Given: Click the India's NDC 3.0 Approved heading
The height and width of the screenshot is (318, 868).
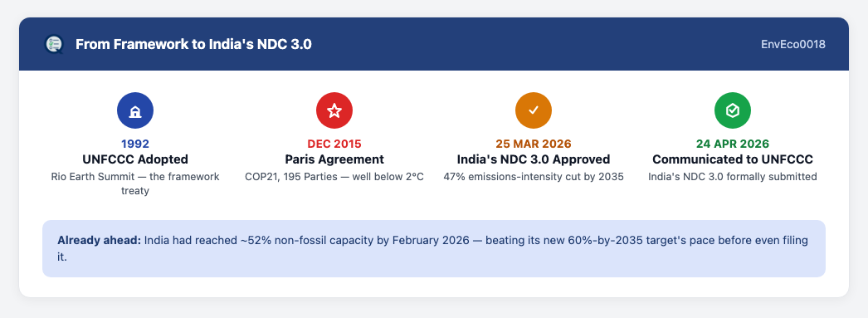Looking at the screenshot, I should [534, 159].
